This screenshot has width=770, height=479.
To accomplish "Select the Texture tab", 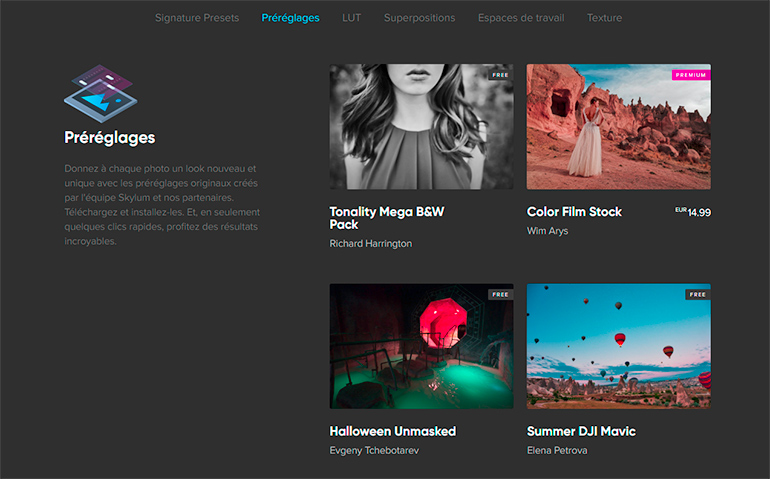I will pos(604,18).
